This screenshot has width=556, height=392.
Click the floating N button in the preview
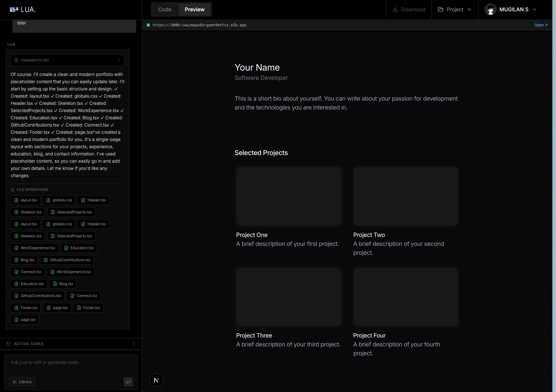(156, 380)
